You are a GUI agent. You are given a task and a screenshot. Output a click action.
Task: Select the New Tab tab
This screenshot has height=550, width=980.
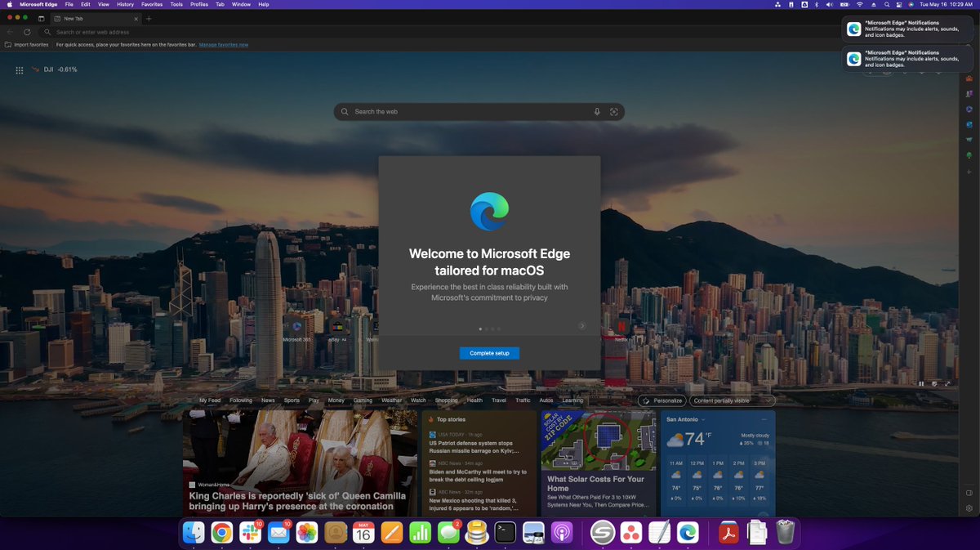[96, 18]
